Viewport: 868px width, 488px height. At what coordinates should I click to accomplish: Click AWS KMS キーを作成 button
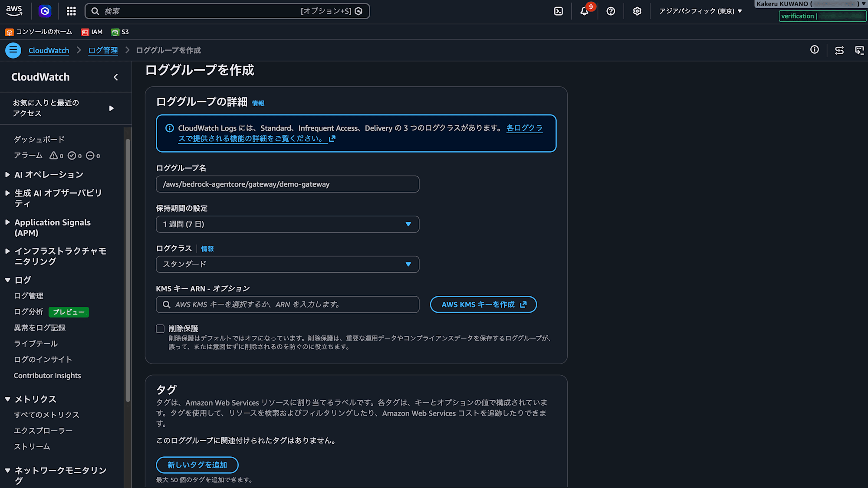483,305
